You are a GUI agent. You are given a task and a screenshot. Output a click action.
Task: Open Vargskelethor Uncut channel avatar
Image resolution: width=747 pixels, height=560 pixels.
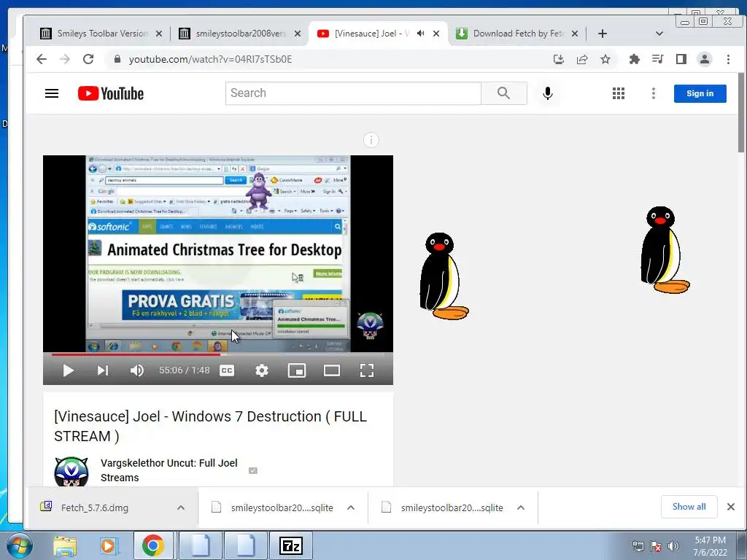pyautogui.click(x=71, y=472)
